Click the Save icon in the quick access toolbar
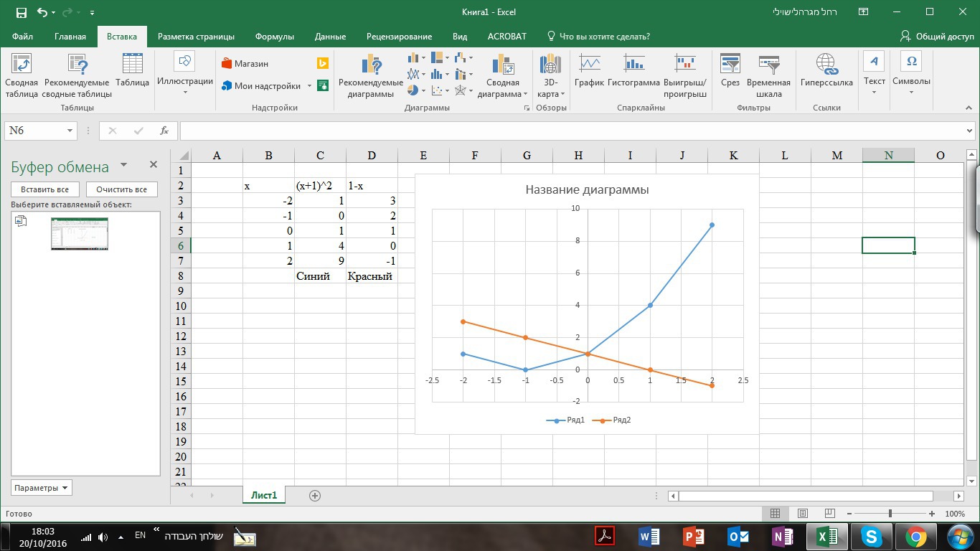 tap(21, 12)
